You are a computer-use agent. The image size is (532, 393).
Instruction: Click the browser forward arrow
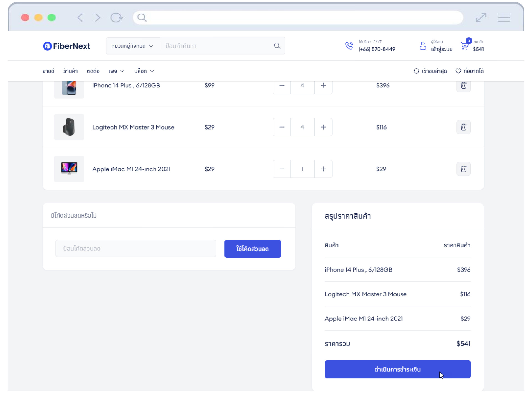pos(97,18)
